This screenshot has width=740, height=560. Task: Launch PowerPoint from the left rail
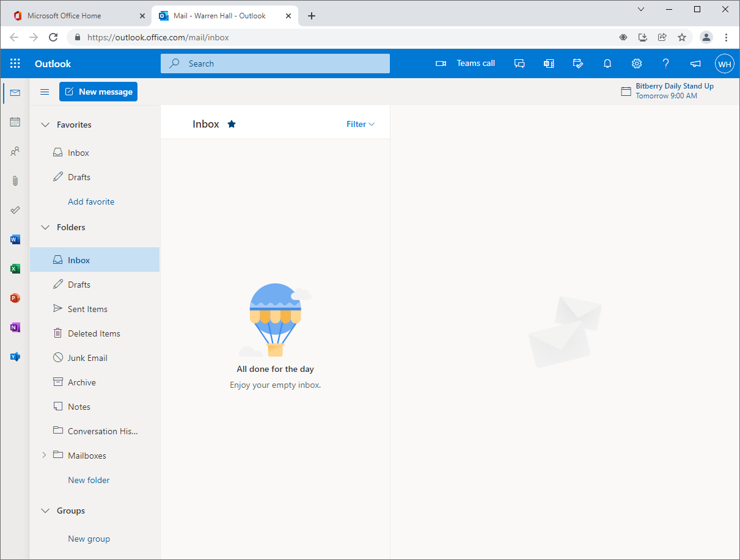pos(15,298)
